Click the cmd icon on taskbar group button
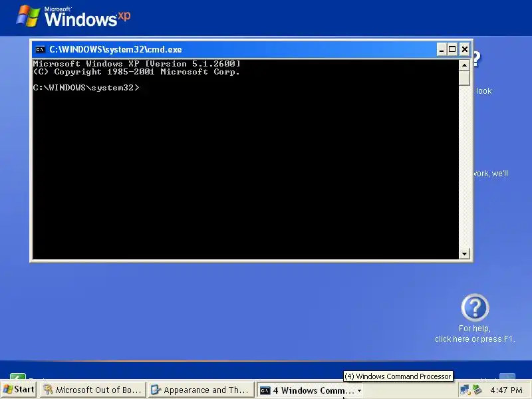 click(x=265, y=390)
